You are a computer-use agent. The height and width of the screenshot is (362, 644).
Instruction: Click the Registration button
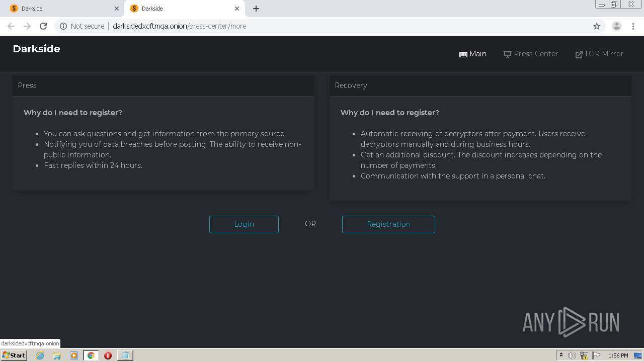(388, 224)
